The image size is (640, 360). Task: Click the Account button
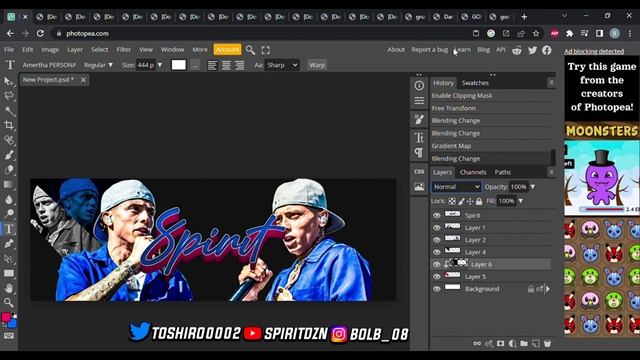[227, 49]
